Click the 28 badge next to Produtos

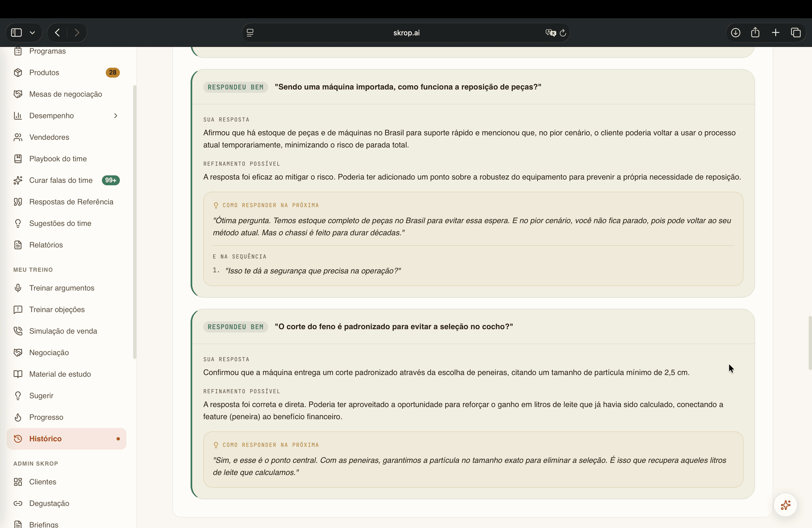113,73
